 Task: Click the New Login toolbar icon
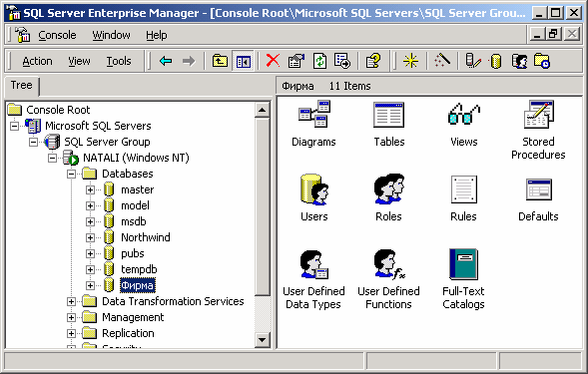[x=519, y=61]
